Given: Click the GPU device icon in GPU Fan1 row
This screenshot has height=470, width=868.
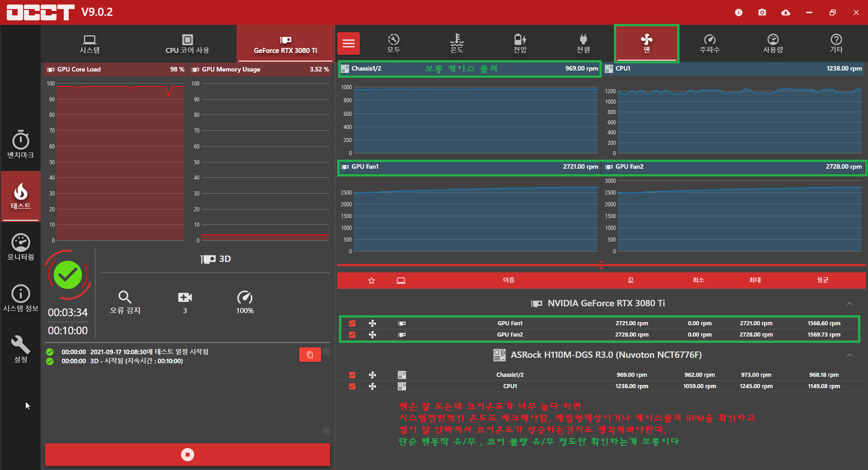Looking at the screenshot, I should point(401,323).
